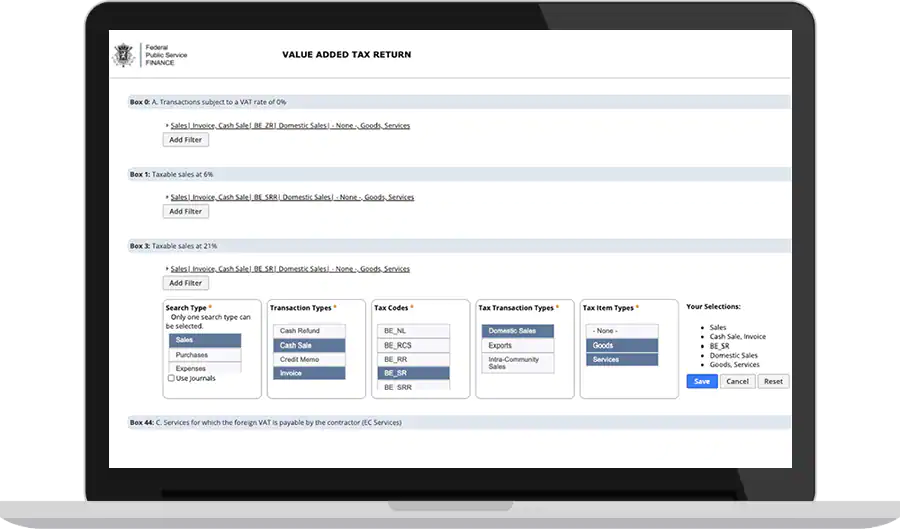Open Box 3 filter link with BE_SR
Screen dimensions: 900x529
click(290, 269)
